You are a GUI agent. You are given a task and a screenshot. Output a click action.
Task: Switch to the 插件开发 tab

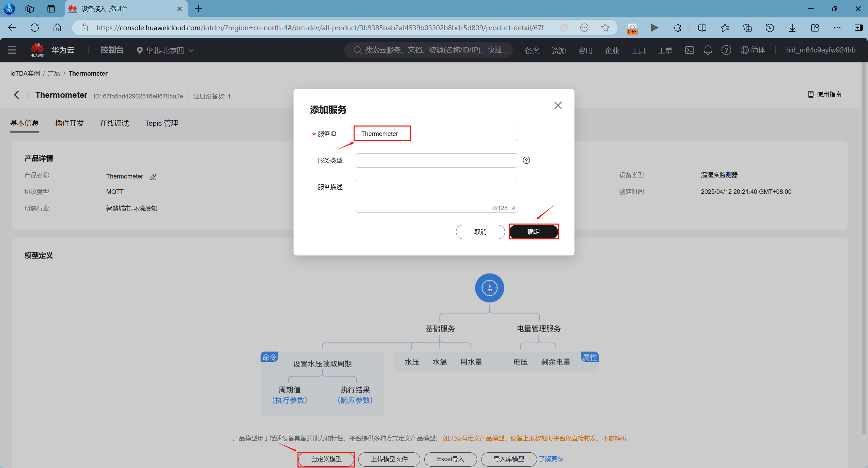69,123
